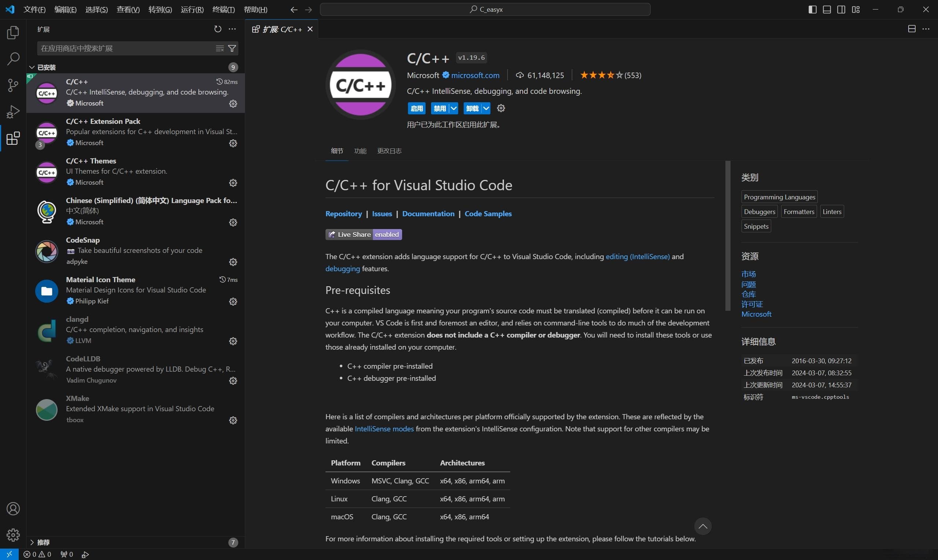938x560 pixels.
Task: Toggle the bottom panel layout button
Action: 827,10
